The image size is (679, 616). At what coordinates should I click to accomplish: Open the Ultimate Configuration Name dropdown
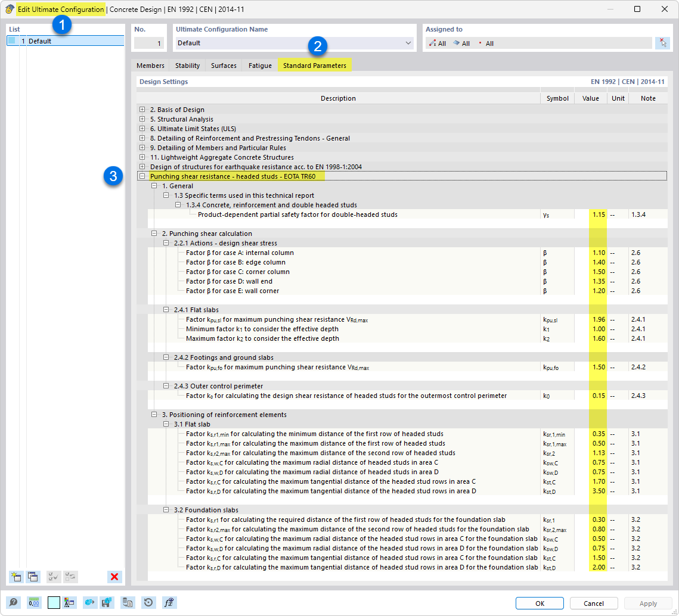coord(408,43)
